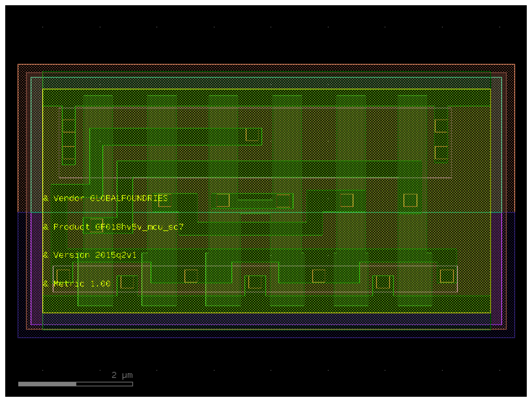Select the "& Metric 1.00" label

pyautogui.click(x=76, y=284)
